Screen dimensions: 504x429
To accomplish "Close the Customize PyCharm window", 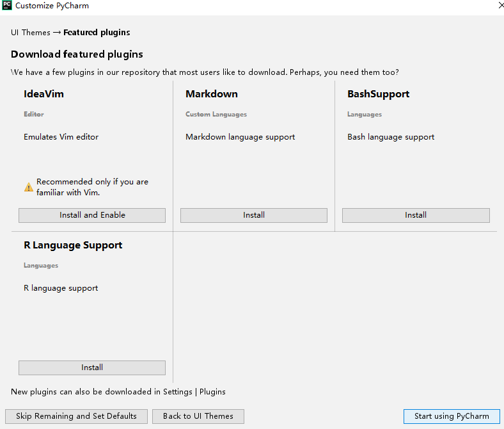I will click(x=501, y=5).
